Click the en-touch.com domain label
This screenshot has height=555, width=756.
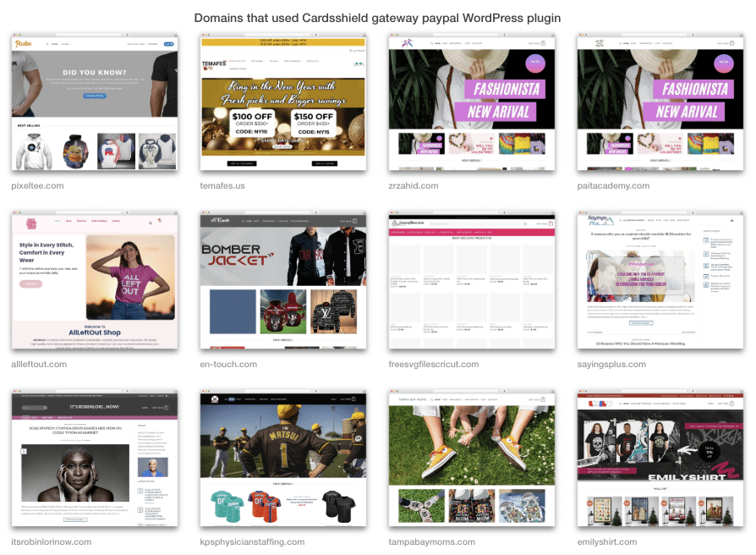tap(228, 364)
